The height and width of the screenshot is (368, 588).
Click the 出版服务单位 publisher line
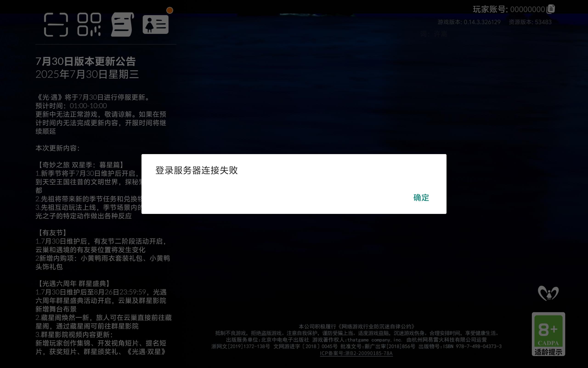356,340
